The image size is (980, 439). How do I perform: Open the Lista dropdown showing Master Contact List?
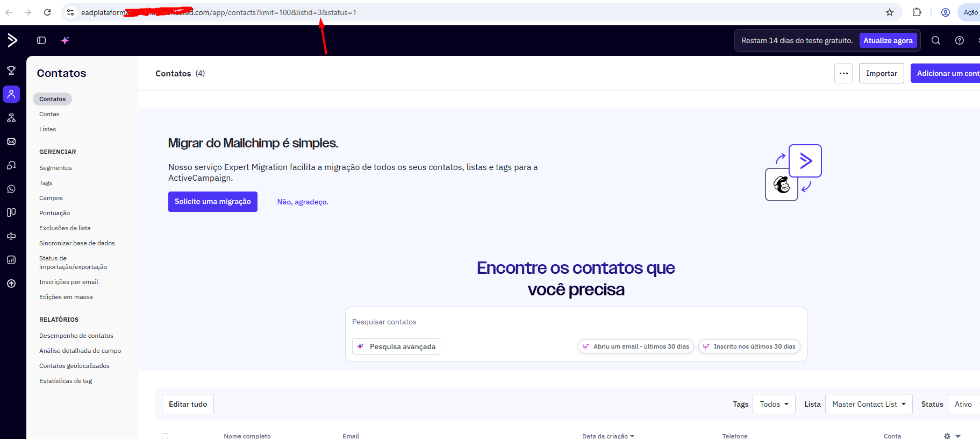pos(869,404)
